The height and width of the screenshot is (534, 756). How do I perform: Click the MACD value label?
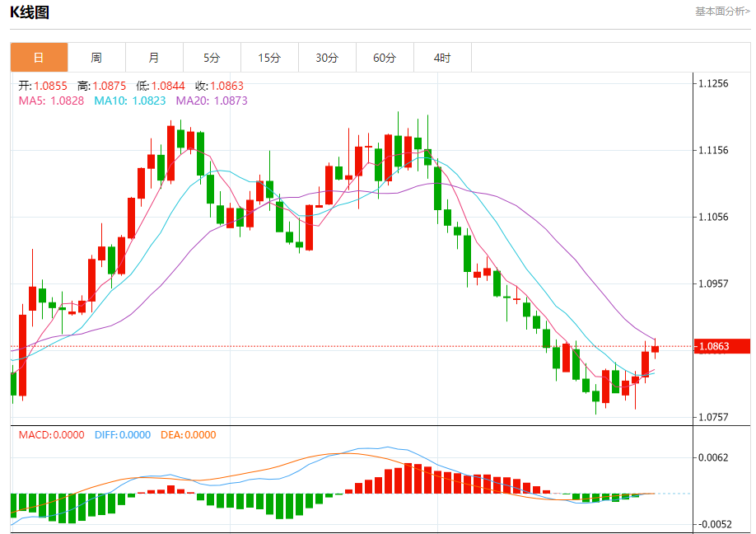pos(51,435)
